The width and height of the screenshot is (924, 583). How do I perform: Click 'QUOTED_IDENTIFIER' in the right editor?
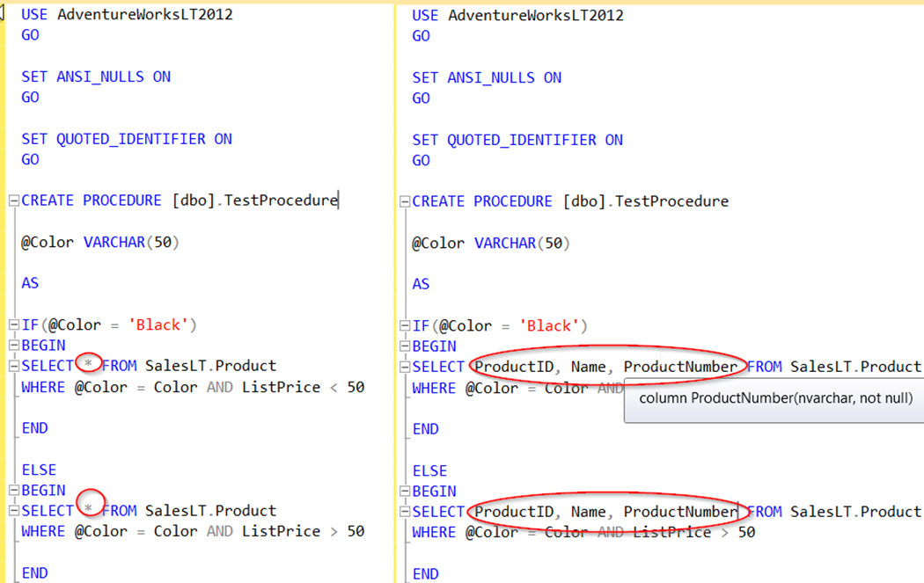tap(522, 140)
